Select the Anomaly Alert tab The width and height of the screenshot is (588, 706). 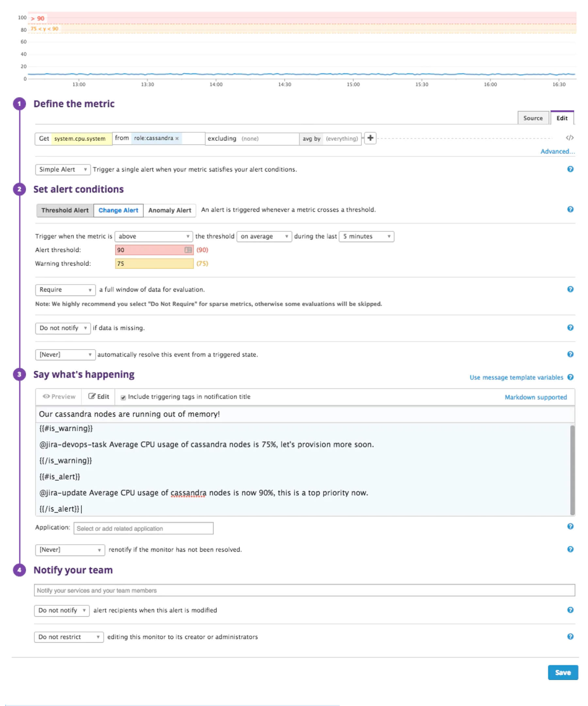click(x=170, y=210)
